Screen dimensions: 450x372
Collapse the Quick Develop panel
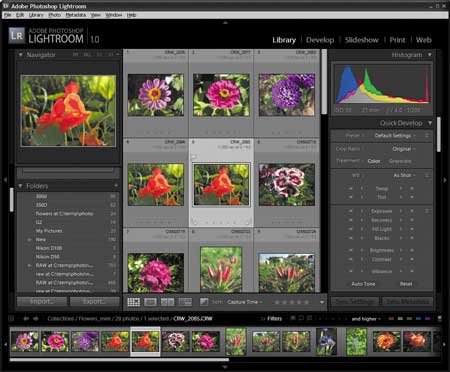click(x=430, y=123)
